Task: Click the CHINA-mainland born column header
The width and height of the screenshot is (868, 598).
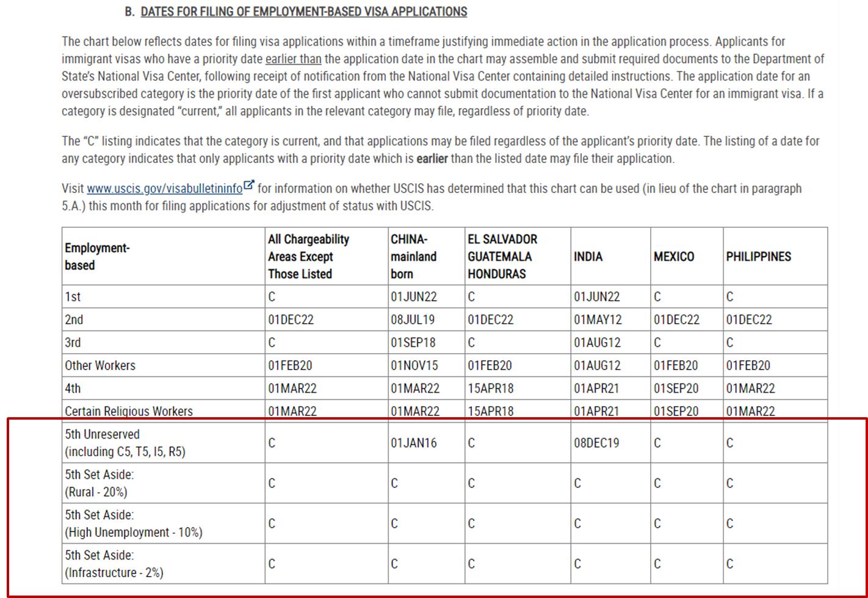Action: [413, 257]
